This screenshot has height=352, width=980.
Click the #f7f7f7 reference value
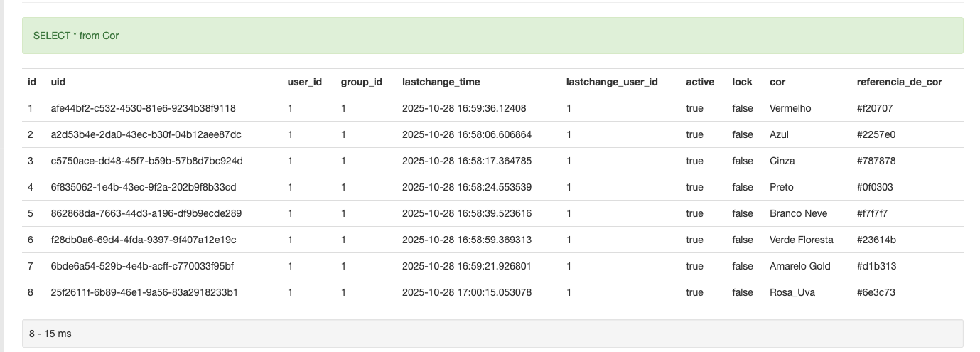(872, 213)
